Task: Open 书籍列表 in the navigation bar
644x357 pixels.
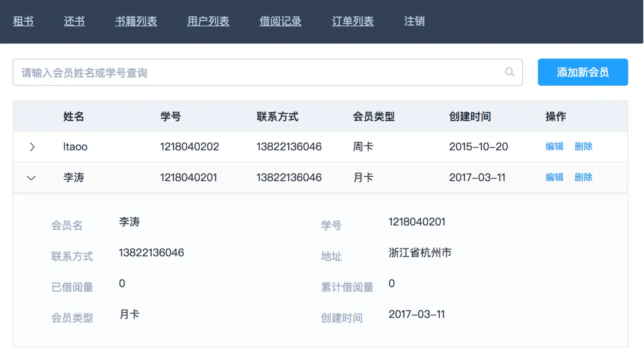Action: (136, 21)
